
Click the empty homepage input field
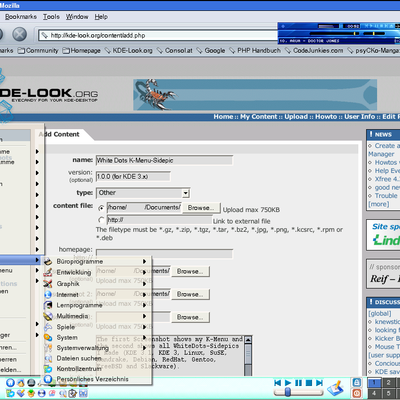(164, 253)
